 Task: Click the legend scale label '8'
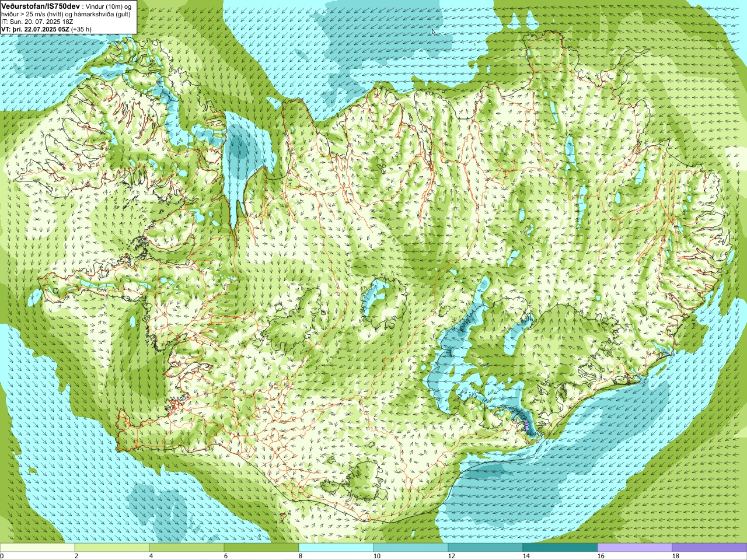pyautogui.click(x=300, y=556)
